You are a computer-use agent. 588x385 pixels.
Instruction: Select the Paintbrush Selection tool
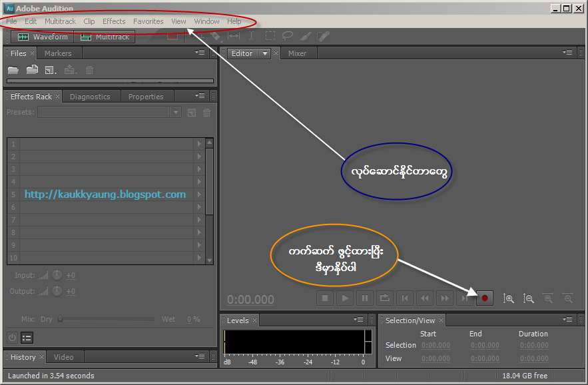click(x=306, y=36)
